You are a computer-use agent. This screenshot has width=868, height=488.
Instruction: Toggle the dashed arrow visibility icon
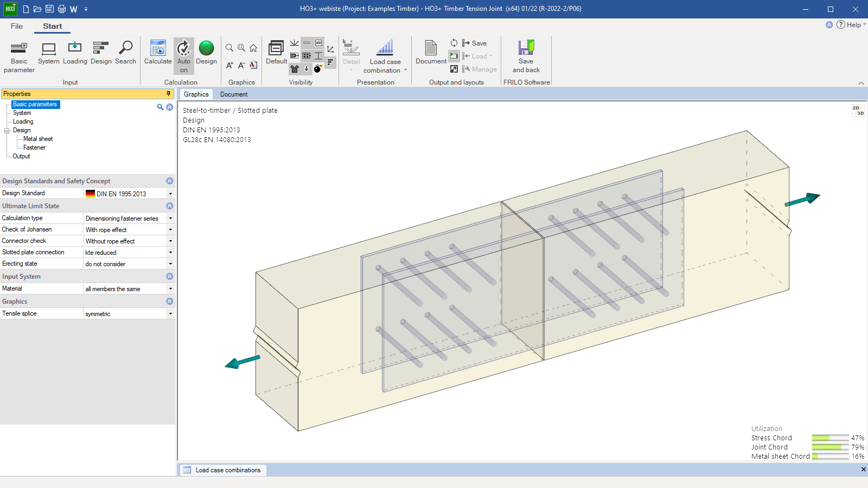[x=294, y=55]
